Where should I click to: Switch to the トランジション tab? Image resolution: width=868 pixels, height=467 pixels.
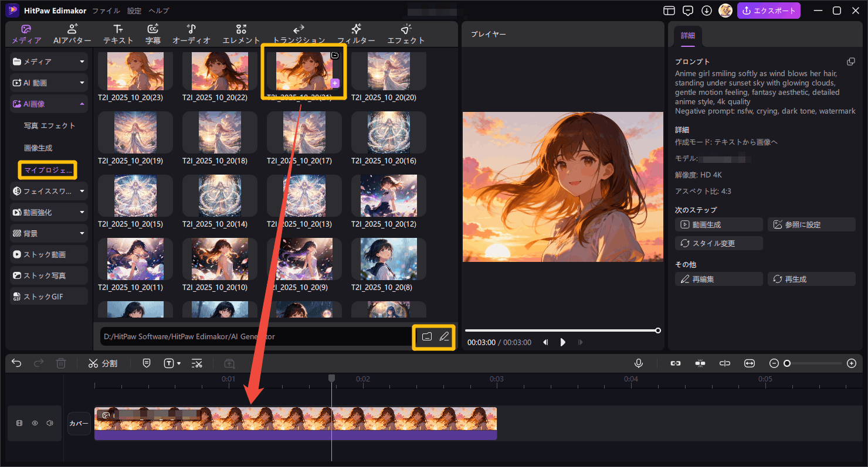click(x=299, y=34)
